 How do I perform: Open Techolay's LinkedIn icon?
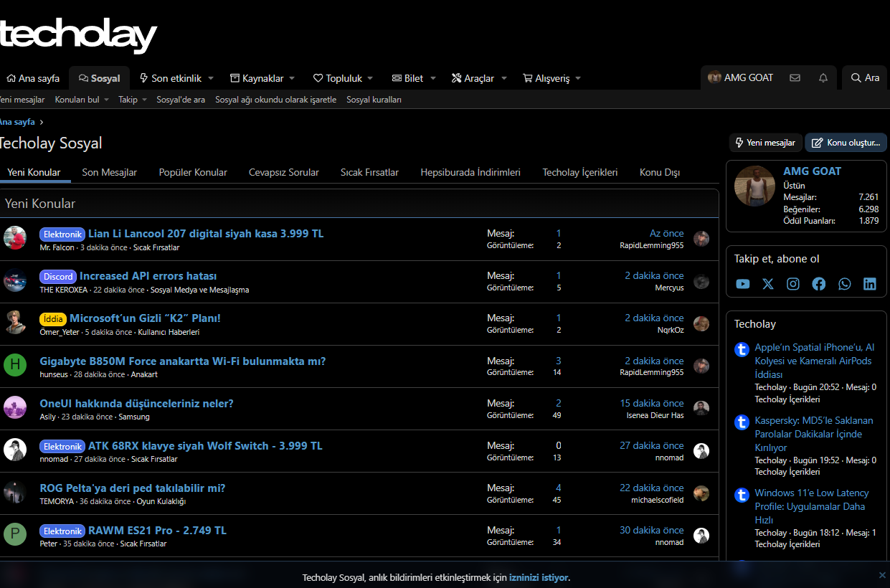(x=870, y=284)
